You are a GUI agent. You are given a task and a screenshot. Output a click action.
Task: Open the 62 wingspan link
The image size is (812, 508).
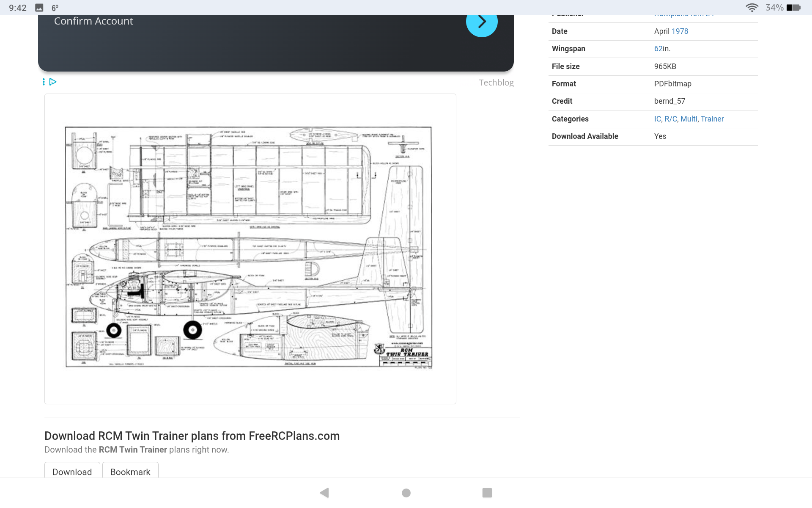point(658,49)
